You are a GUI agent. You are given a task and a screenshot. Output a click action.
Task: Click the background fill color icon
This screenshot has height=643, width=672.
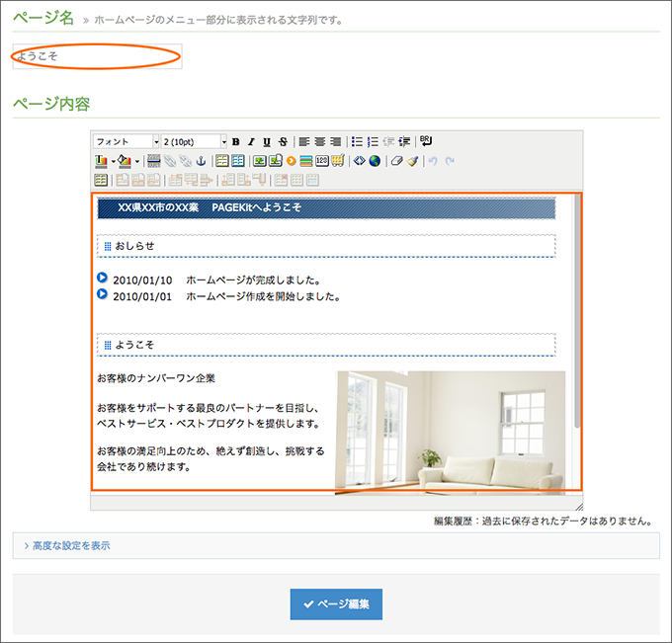pos(125,161)
